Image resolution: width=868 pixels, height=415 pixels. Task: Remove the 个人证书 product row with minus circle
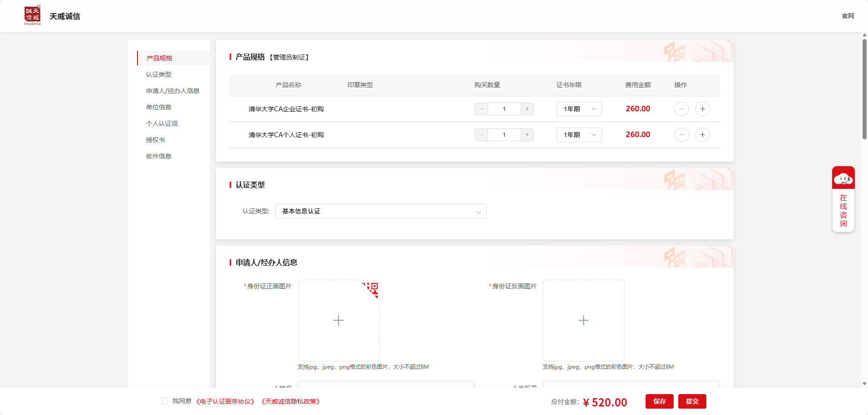681,135
